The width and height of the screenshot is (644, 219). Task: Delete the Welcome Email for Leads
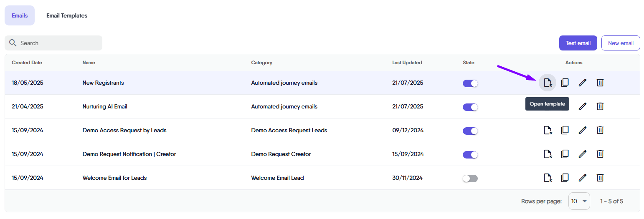(600, 178)
